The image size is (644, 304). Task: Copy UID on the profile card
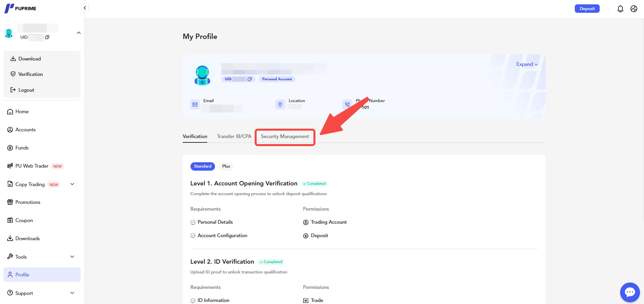click(x=250, y=79)
